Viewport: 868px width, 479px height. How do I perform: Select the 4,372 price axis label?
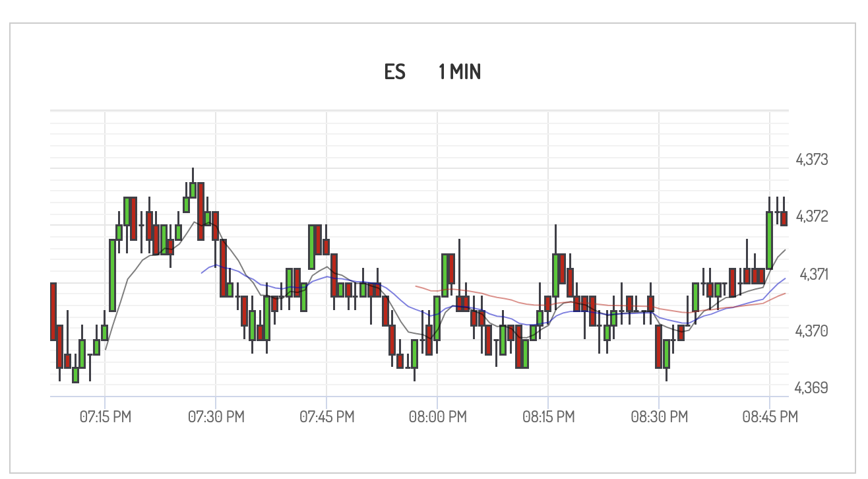pos(812,216)
